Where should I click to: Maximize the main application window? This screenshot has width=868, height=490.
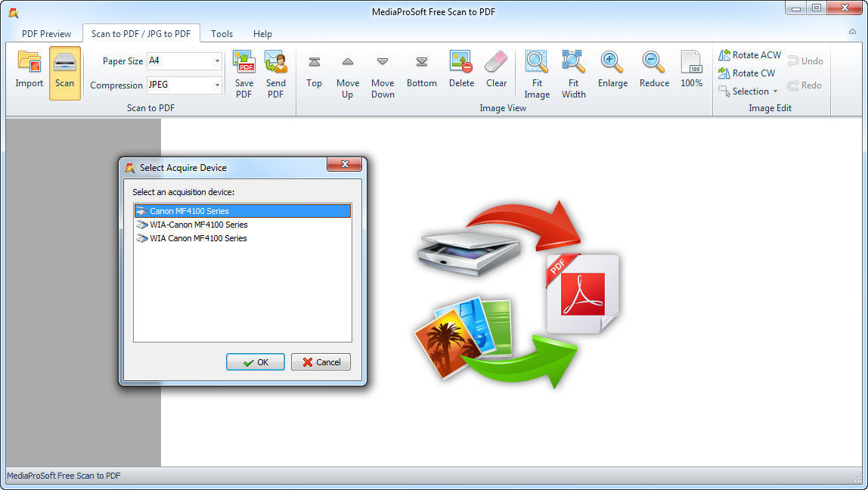tap(817, 8)
